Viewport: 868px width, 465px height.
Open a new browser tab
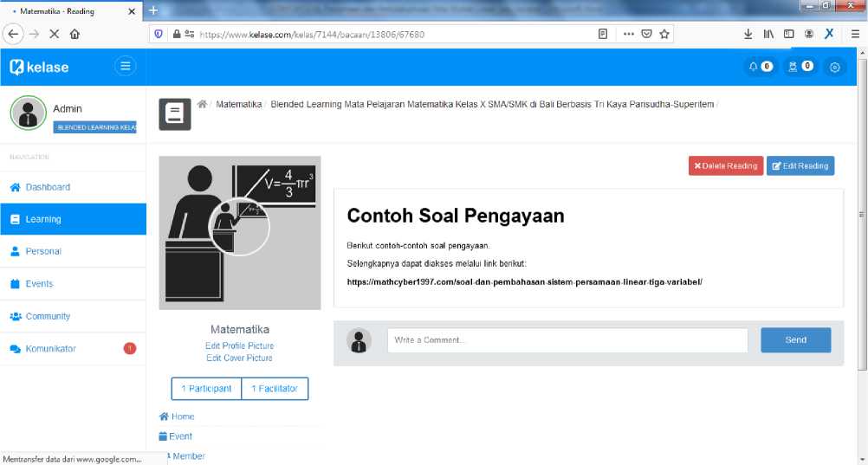pos(153,10)
